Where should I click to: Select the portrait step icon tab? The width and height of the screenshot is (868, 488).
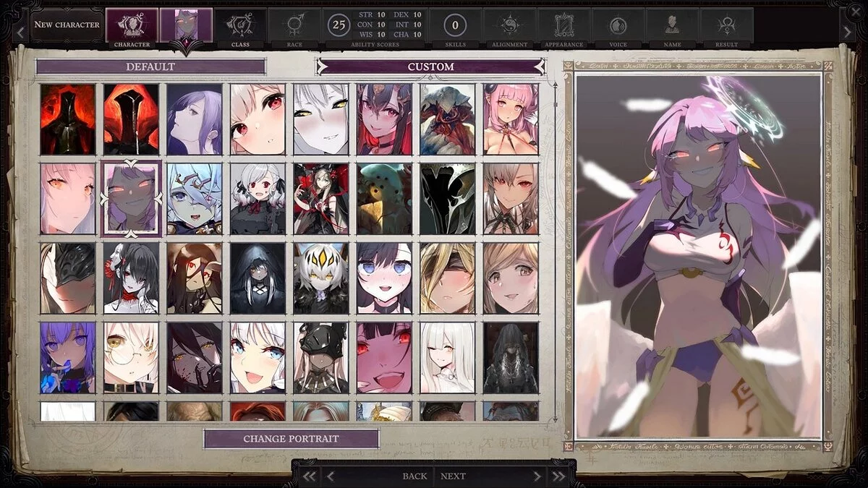[x=186, y=25]
